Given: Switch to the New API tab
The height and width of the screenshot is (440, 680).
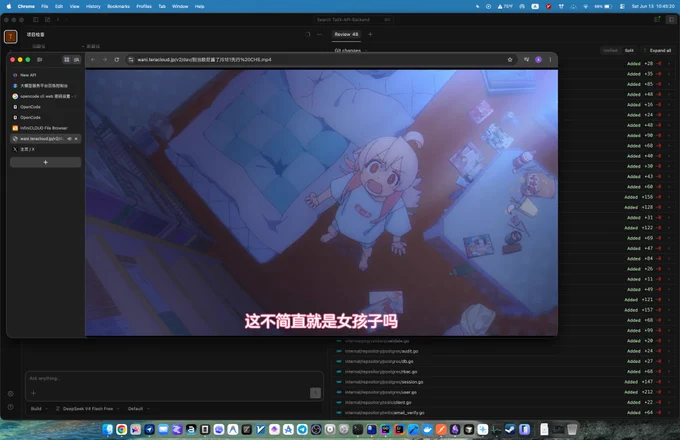Looking at the screenshot, I should point(46,75).
